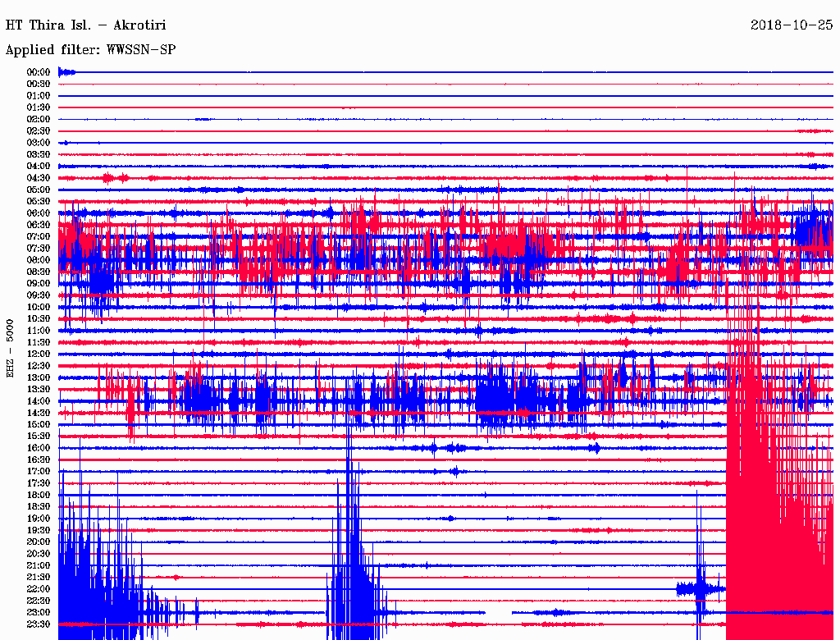
Task: Click the 13:00 time label
Action: pyautogui.click(x=39, y=377)
